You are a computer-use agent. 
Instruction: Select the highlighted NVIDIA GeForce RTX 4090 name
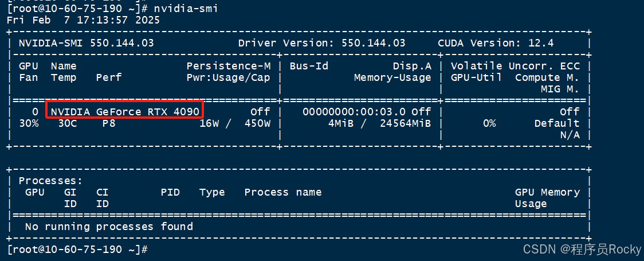point(125,111)
